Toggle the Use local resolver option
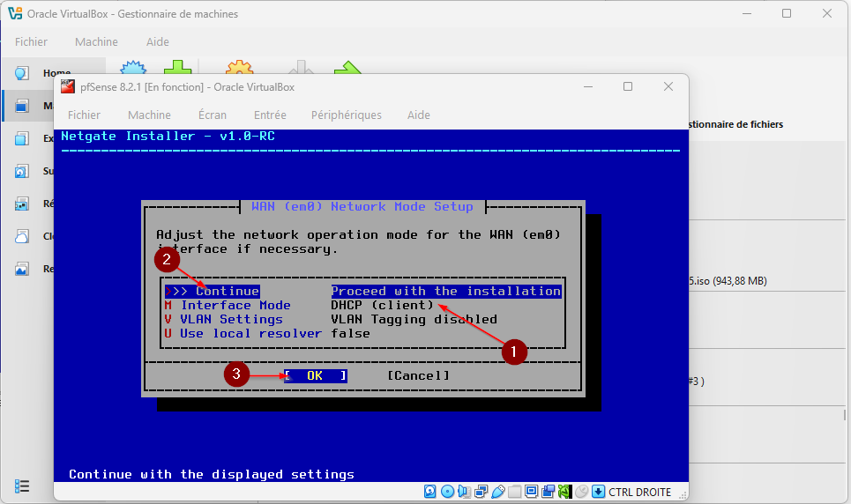This screenshot has width=851, height=504. 250,333
